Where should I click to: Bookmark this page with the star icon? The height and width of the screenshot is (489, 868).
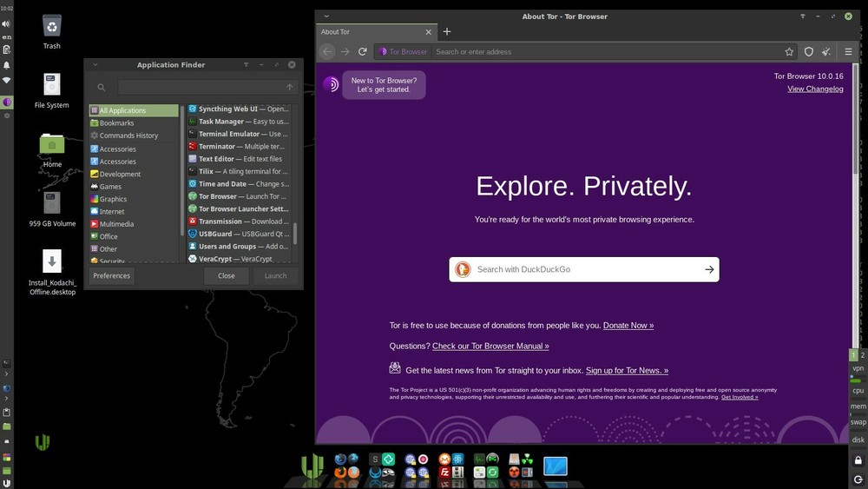(x=789, y=51)
